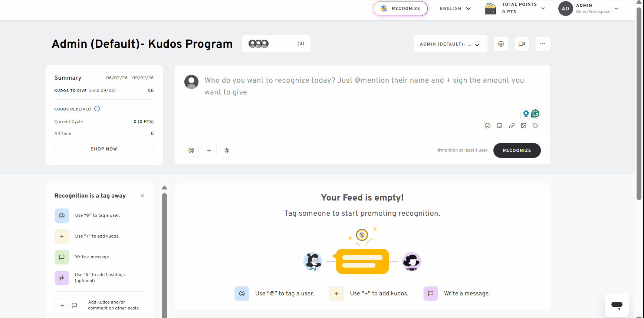The height and width of the screenshot is (318, 644).
Task: Click the sticker icon in composer
Action: coord(499,126)
